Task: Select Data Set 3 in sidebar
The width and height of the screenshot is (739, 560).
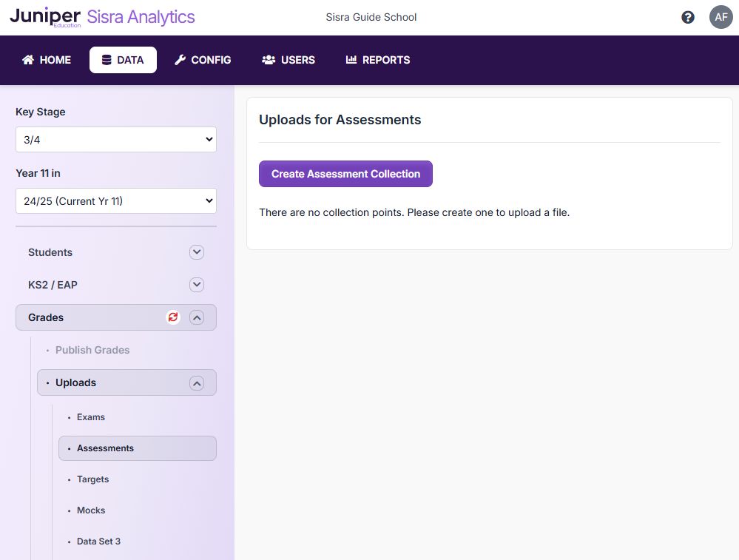Action: (98, 541)
